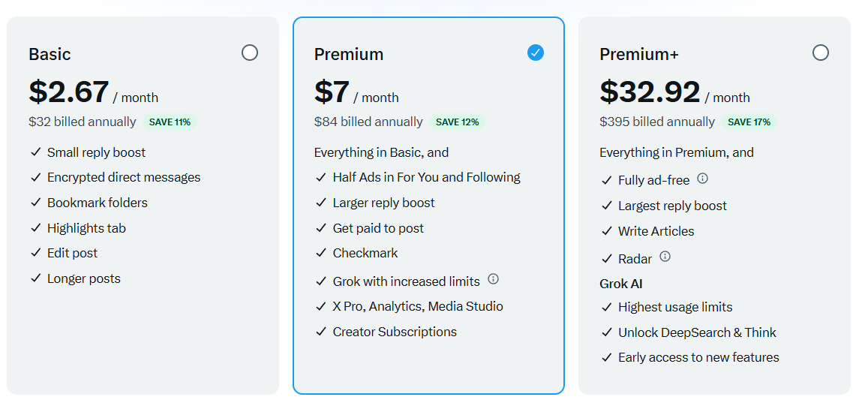
Task: Click the checkmark icon beside Bookmark folders
Action: coord(35,203)
